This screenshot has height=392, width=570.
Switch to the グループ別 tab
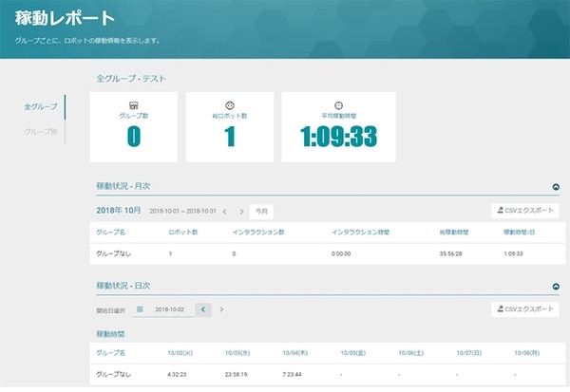[x=40, y=131]
